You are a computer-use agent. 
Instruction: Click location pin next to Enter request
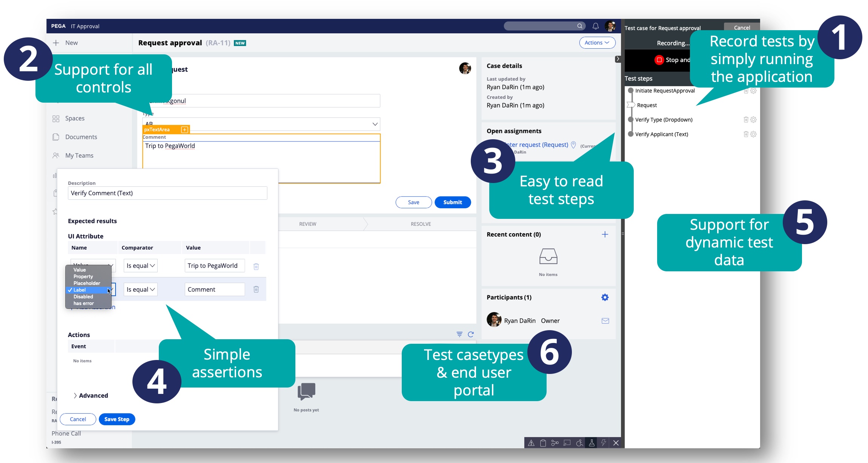point(573,145)
